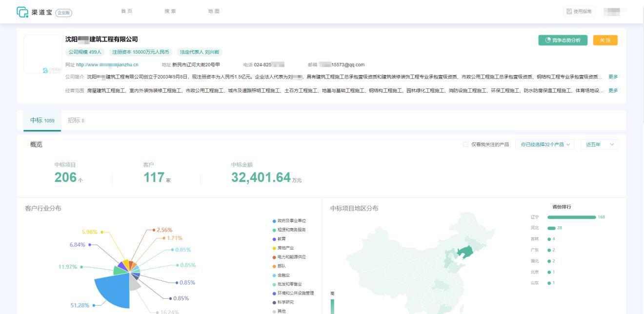
Task: Toggle 政府及事业单位 legend item
Action: coord(291,221)
